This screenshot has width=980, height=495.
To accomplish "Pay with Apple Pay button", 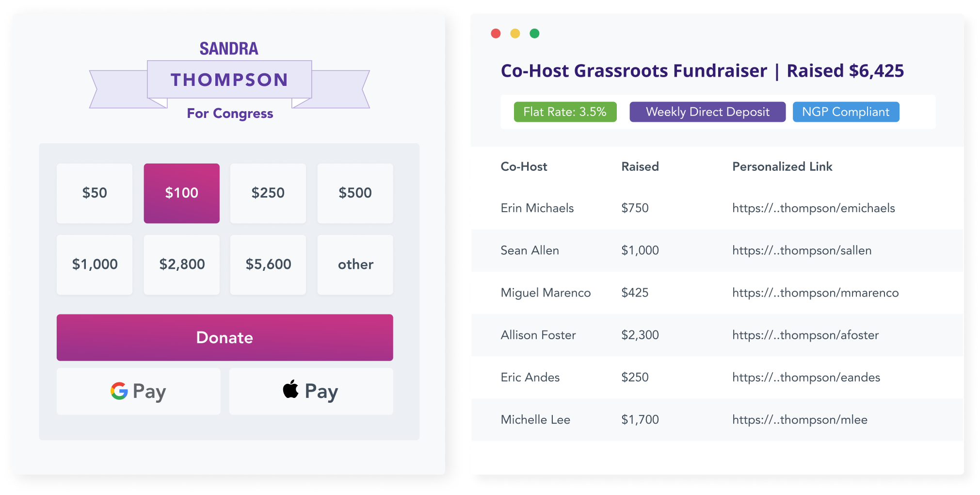I will click(x=311, y=391).
